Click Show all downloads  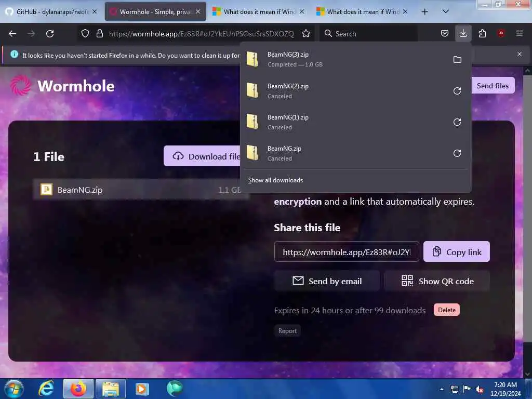pos(275,180)
